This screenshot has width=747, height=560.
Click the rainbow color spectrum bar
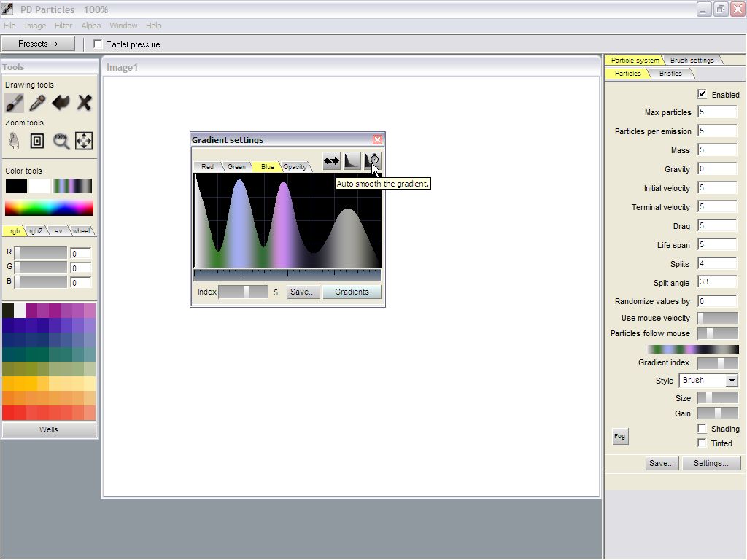pyautogui.click(x=49, y=208)
